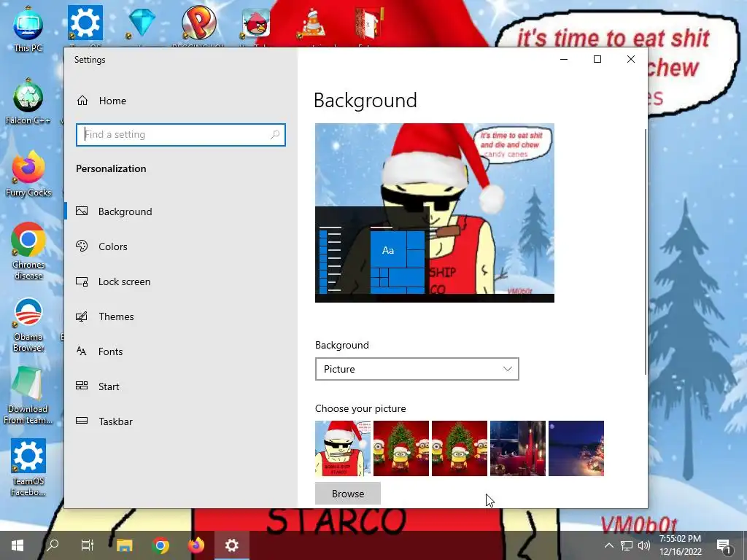The height and width of the screenshot is (560, 747).
Task: Click the search magnifier icon in Settings
Action: pyautogui.click(x=275, y=135)
